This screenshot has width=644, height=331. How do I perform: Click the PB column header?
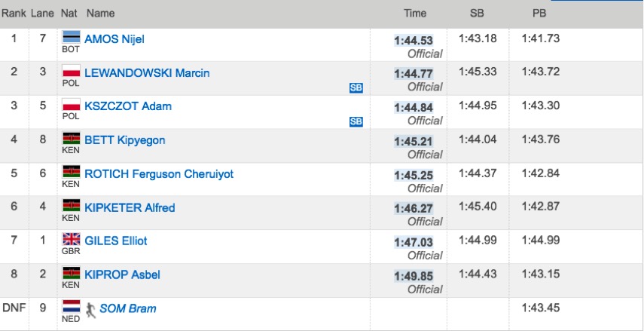point(539,14)
